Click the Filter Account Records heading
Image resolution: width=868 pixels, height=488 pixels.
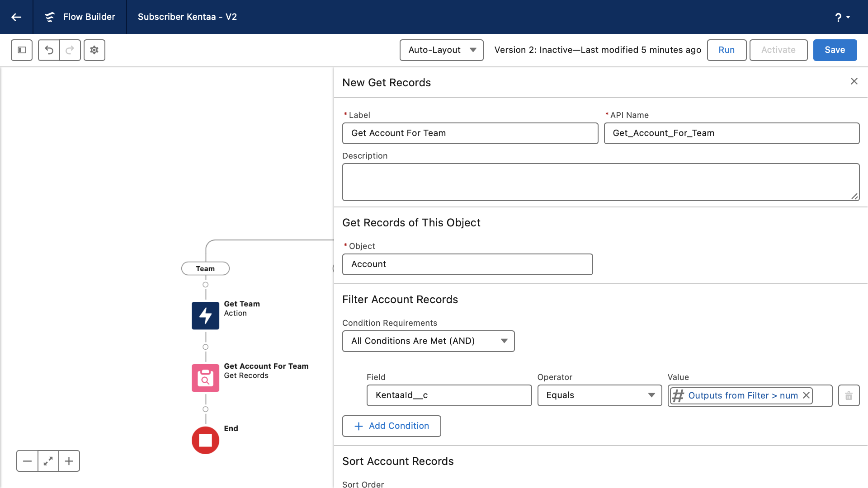click(400, 300)
